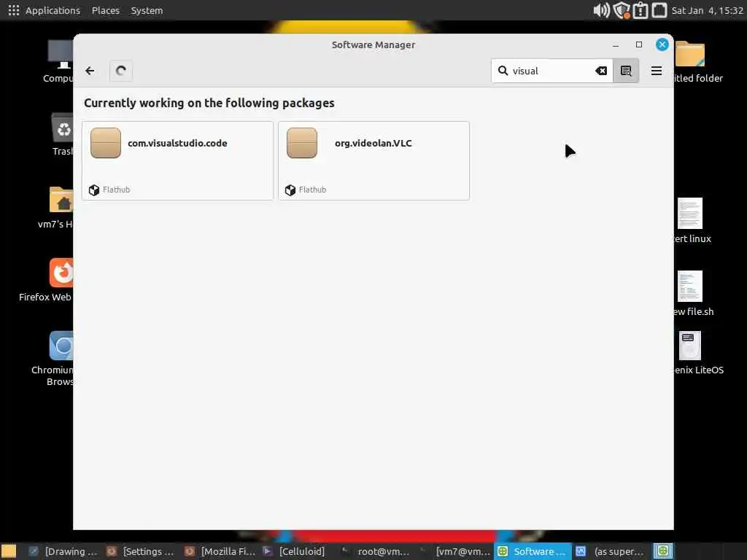This screenshot has height=560, width=747.
Task: Click the spinner activity button
Action: (x=121, y=71)
